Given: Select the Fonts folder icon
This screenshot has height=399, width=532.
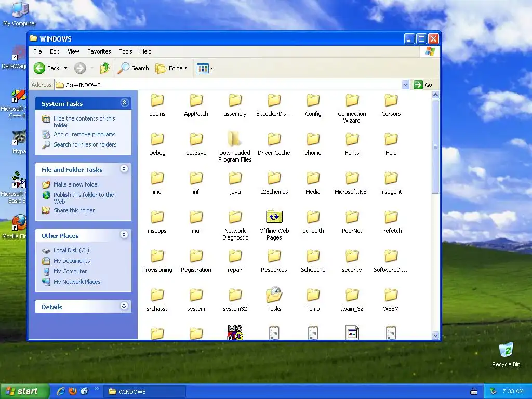Looking at the screenshot, I should pos(352,139).
